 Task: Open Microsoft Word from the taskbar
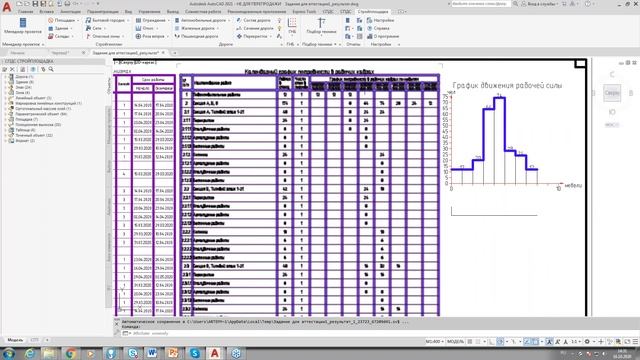click(152, 353)
